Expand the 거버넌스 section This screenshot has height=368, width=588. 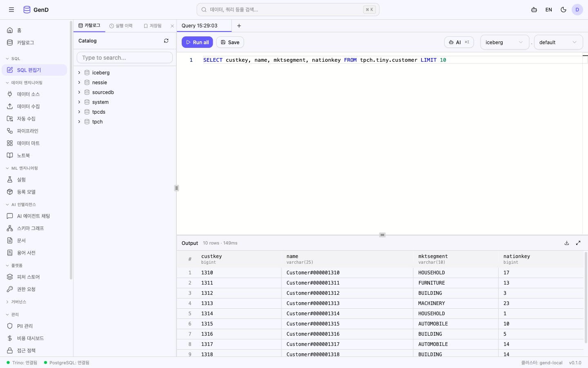tap(16, 302)
